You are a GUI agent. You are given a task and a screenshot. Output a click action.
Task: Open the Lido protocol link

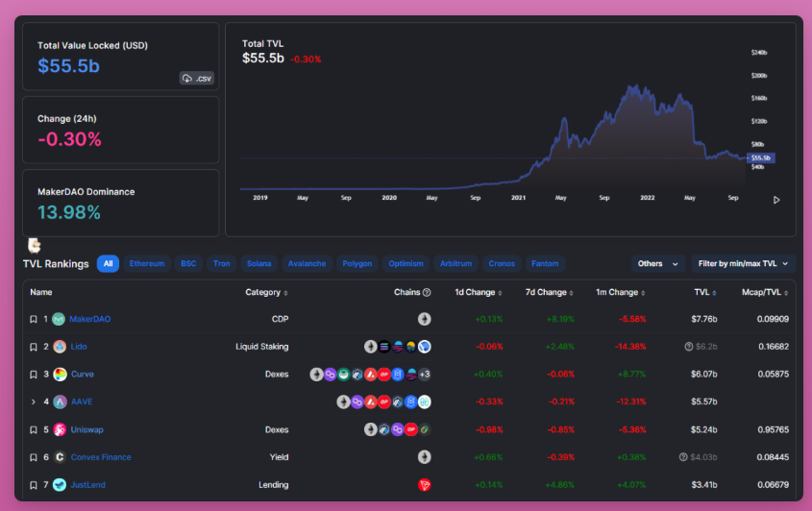79,347
